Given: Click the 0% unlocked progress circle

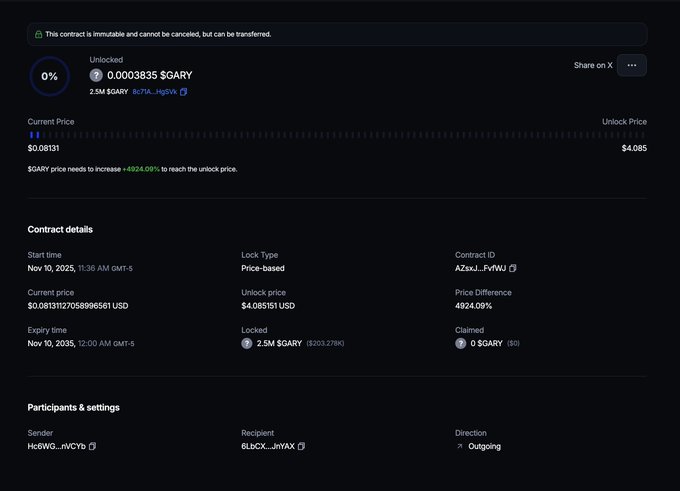Looking at the screenshot, I should pyautogui.click(x=50, y=76).
